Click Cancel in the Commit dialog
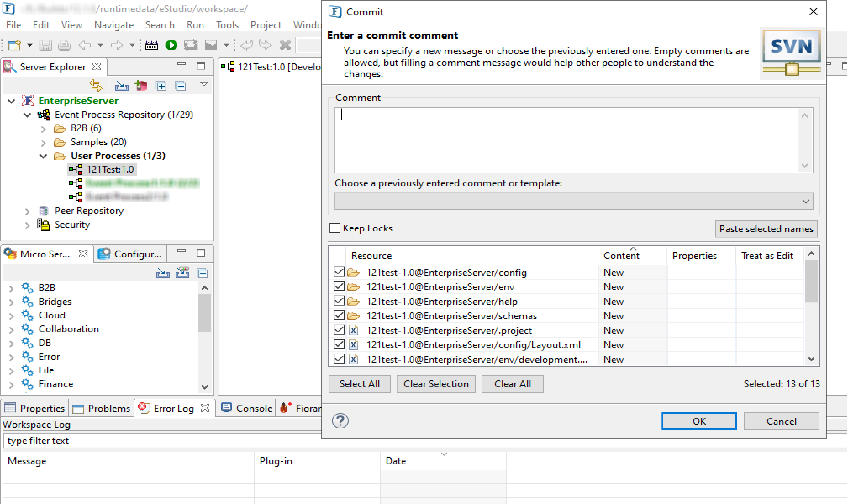Image resolution: width=847 pixels, height=504 pixels. click(781, 421)
